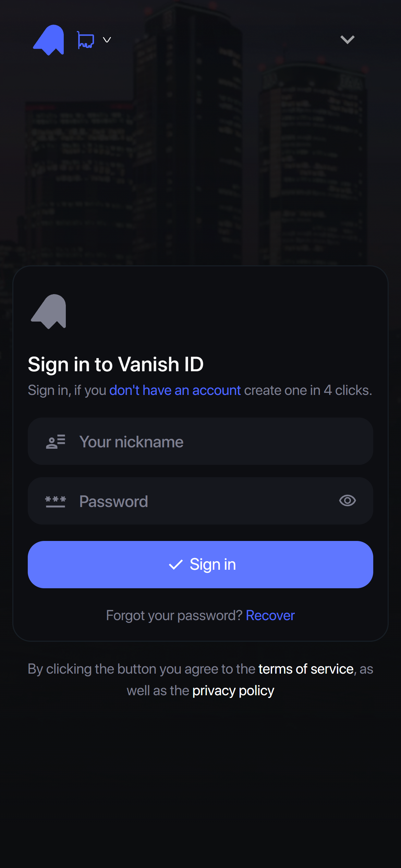Toggle password visibility with the eye icon
This screenshot has width=401, height=868.
pos(347,501)
